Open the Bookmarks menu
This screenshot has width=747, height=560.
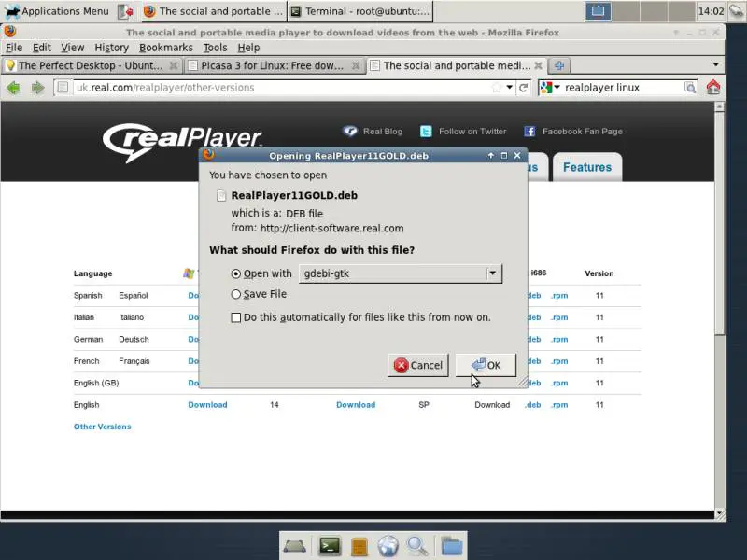click(165, 48)
